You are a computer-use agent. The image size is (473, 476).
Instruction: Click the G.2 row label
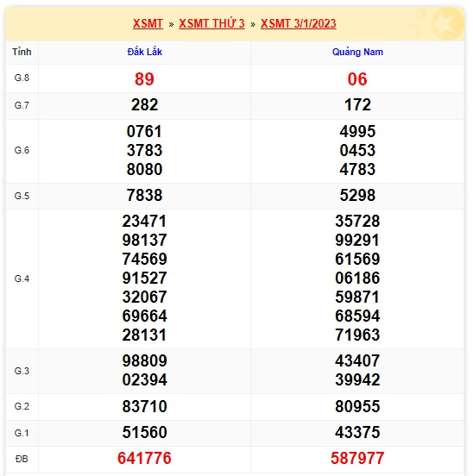(22, 406)
